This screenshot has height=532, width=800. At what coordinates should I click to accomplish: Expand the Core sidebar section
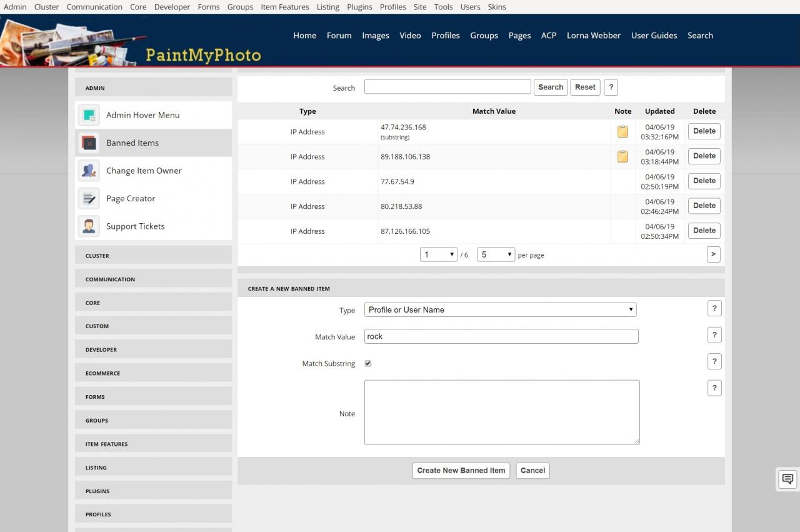(x=153, y=303)
